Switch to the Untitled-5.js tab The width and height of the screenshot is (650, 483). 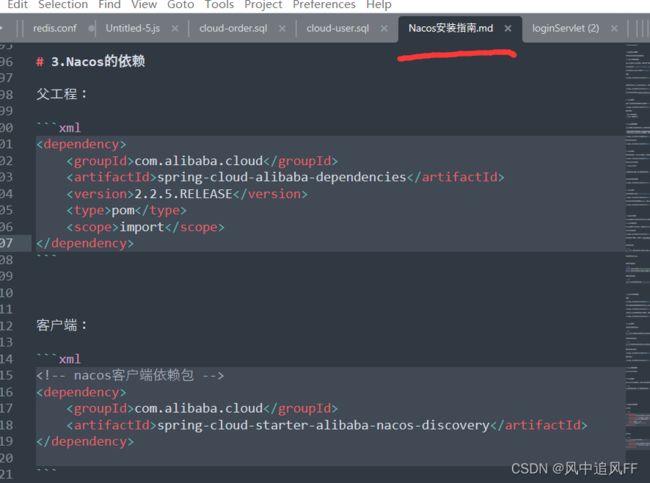pyautogui.click(x=133, y=28)
